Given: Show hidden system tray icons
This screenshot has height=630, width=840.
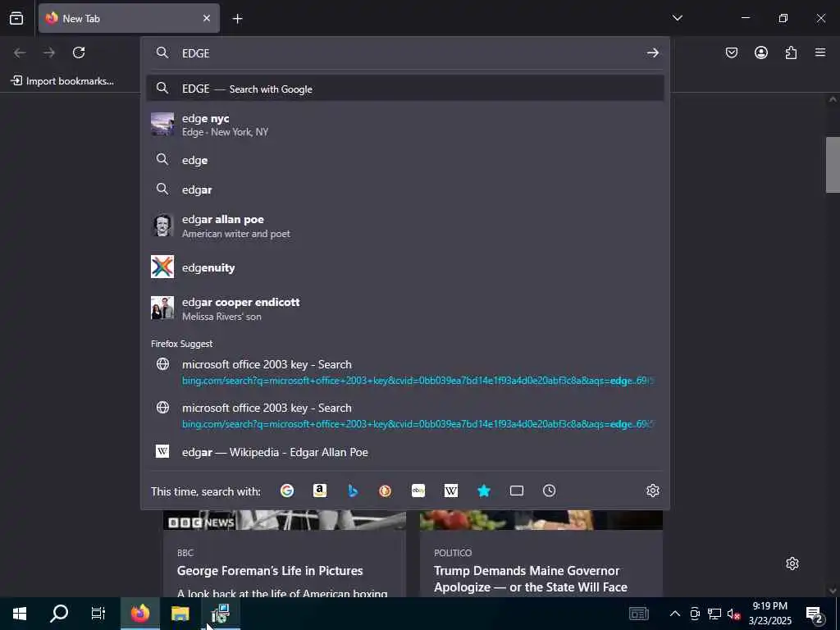Looking at the screenshot, I should pos(675,614).
